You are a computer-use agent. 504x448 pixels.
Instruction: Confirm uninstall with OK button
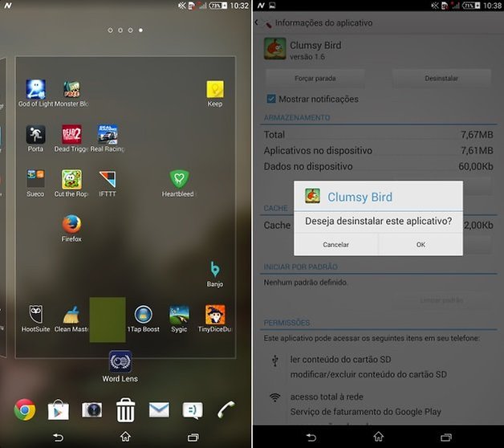421,244
